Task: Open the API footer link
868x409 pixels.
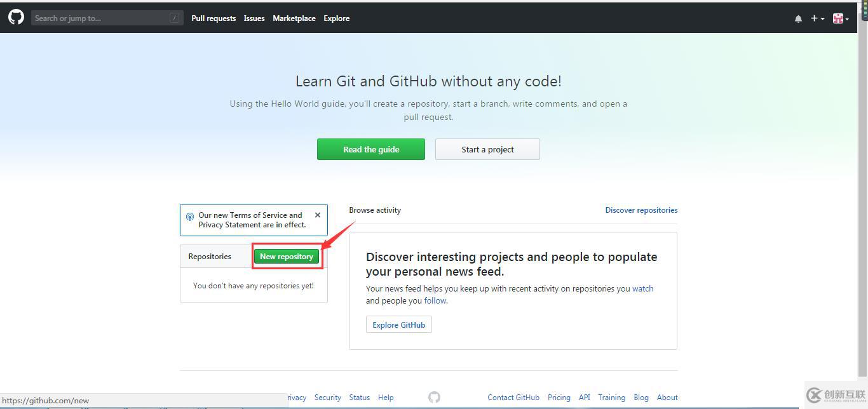Action: tap(585, 398)
